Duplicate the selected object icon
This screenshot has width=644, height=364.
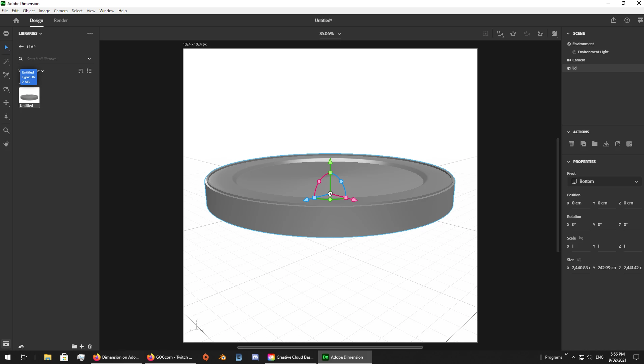pyautogui.click(x=583, y=144)
